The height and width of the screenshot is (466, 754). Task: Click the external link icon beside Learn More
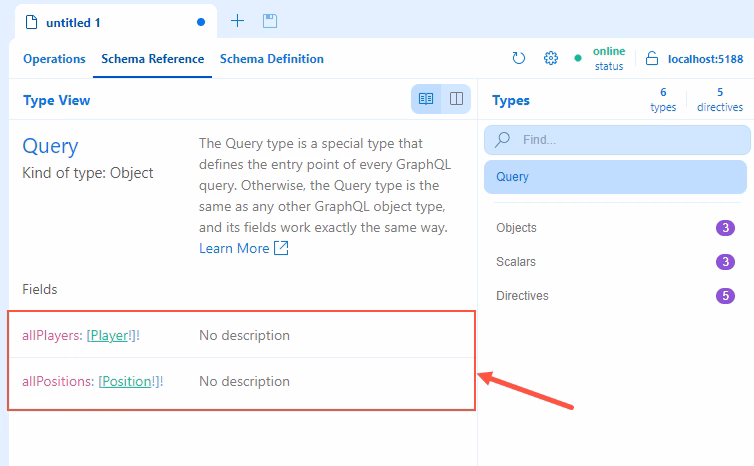click(281, 248)
